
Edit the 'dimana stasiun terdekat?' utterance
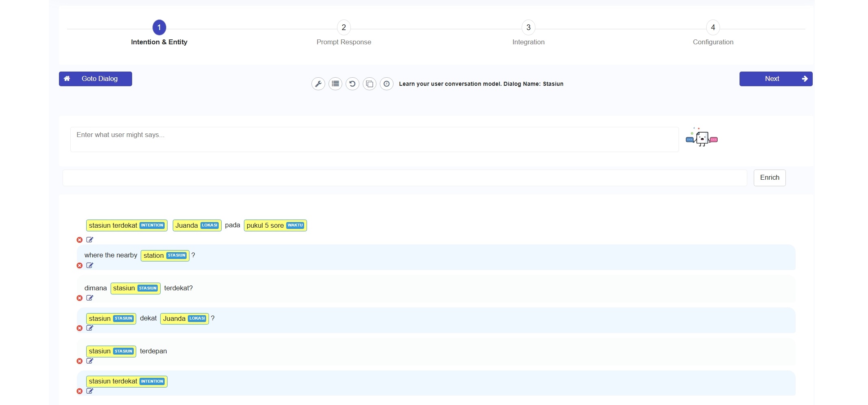pos(90,298)
